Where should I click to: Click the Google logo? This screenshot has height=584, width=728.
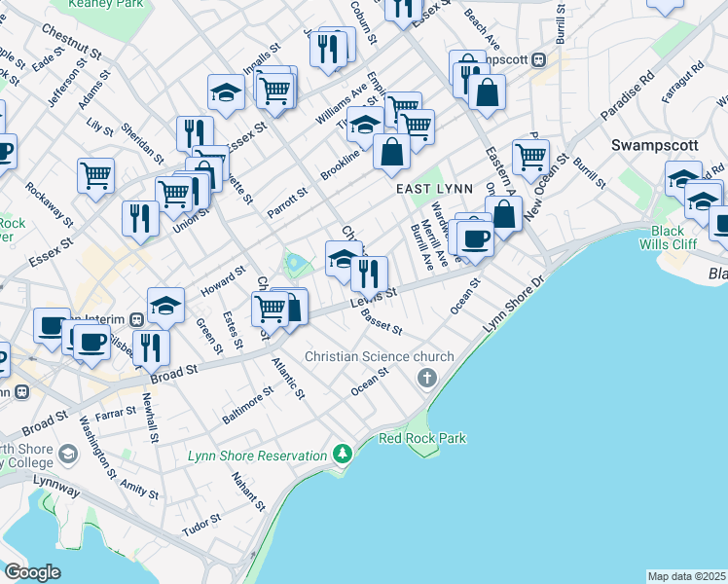coord(32,572)
